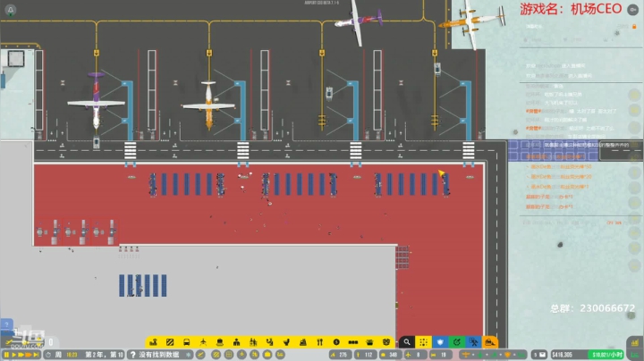644x361 pixels.
Task: Open the $418,305 funds balance panel
Action: pos(569,355)
